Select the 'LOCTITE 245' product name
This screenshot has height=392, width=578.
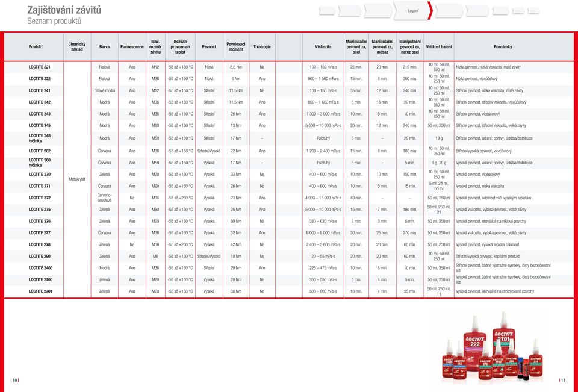(x=40, y=125)
